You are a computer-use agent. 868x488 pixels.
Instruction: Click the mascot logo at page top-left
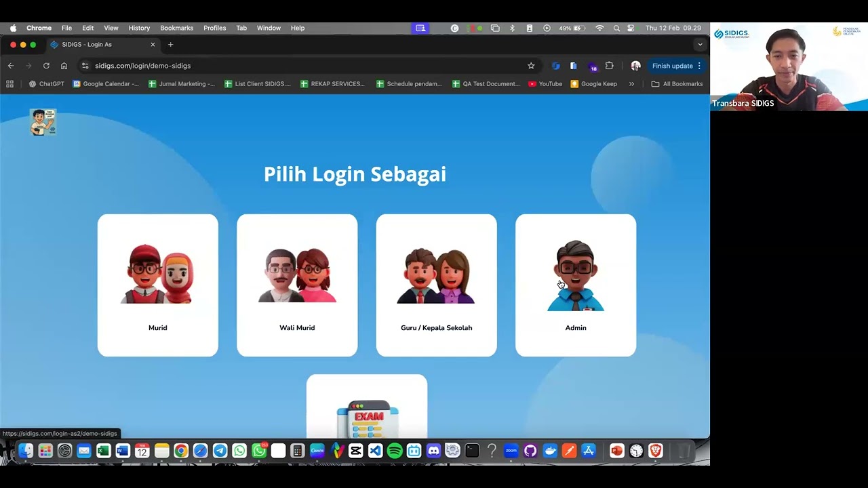click(43, 122)
